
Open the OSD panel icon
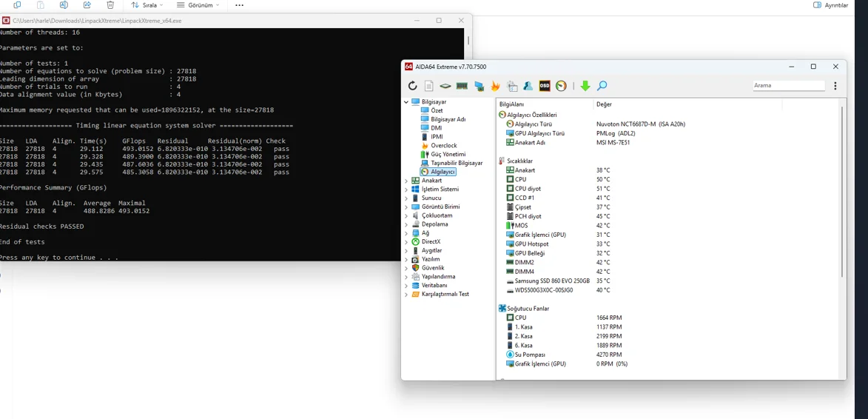tap(545, 86)
